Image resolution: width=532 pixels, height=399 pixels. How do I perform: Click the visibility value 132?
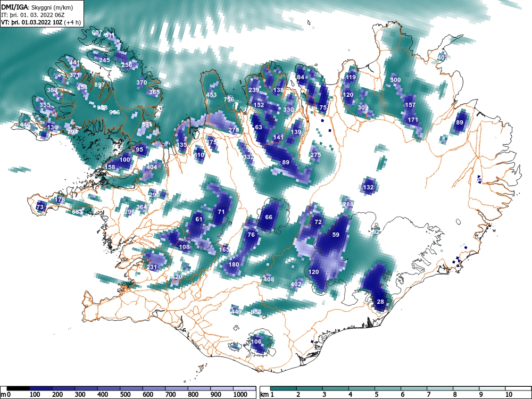pyautogui.click(x=368, y=187)
